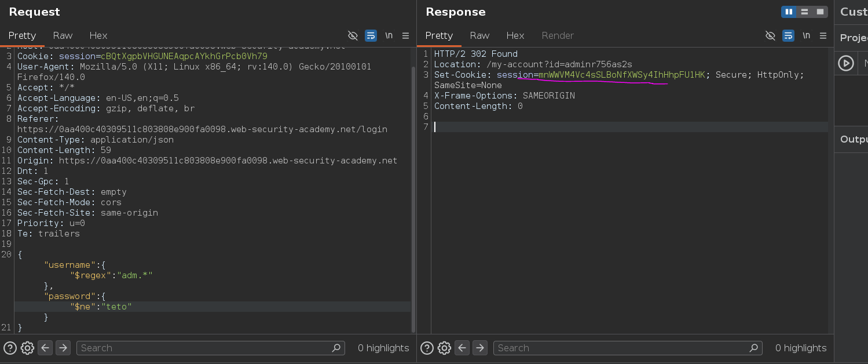Click the Origin header line
This screenshot has height=364, width=868.
(207, 161)
